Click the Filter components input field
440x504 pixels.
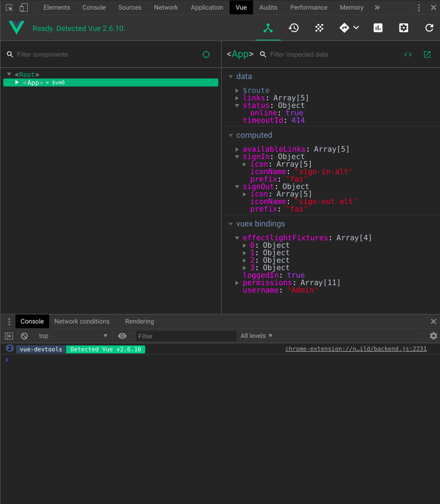pyautogui.click(x=80, y=54)
